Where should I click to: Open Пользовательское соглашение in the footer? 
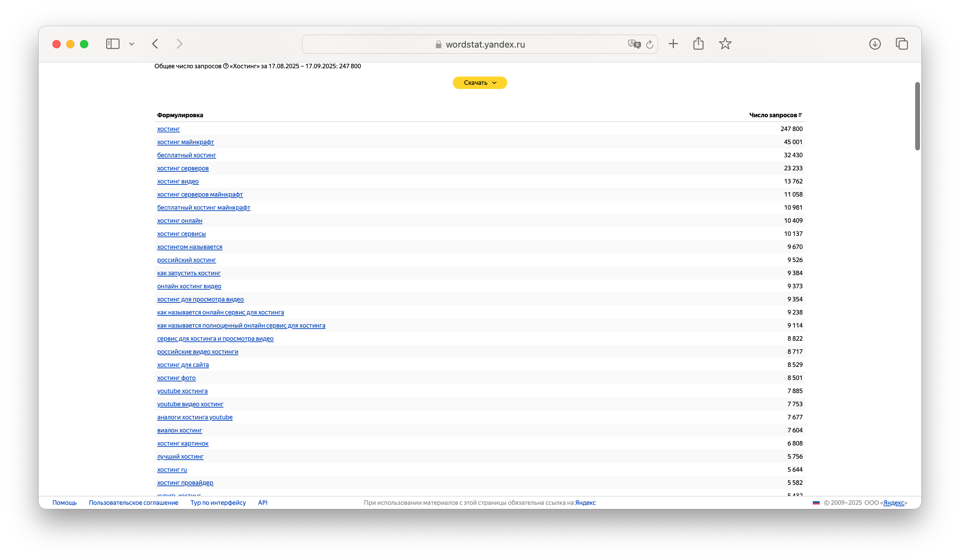[134, 502]
